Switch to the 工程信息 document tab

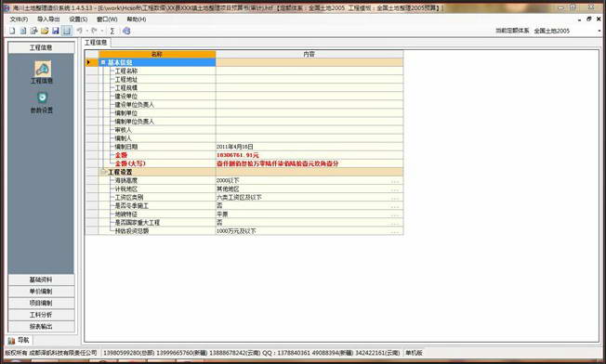pyautogui.click(x=96, y=43)
